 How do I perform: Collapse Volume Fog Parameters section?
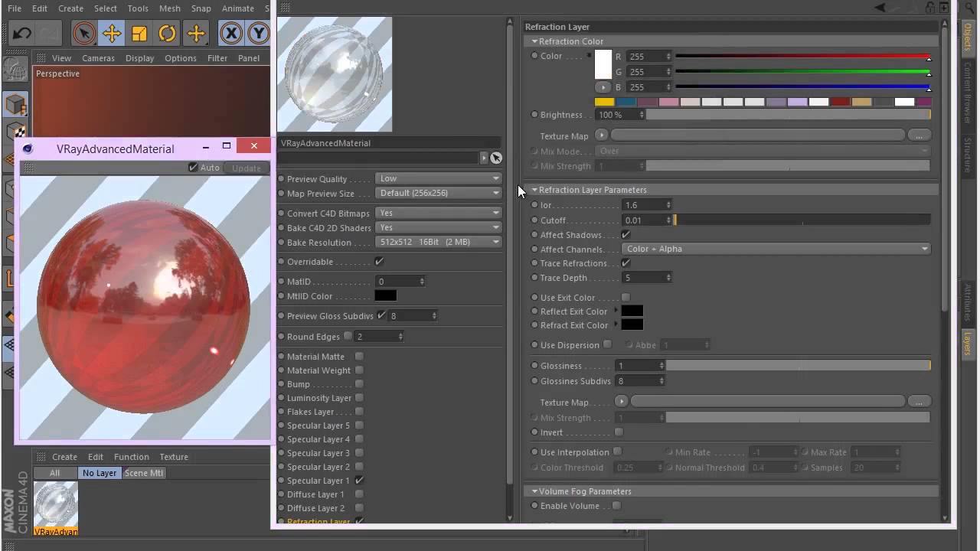(534, 491)
